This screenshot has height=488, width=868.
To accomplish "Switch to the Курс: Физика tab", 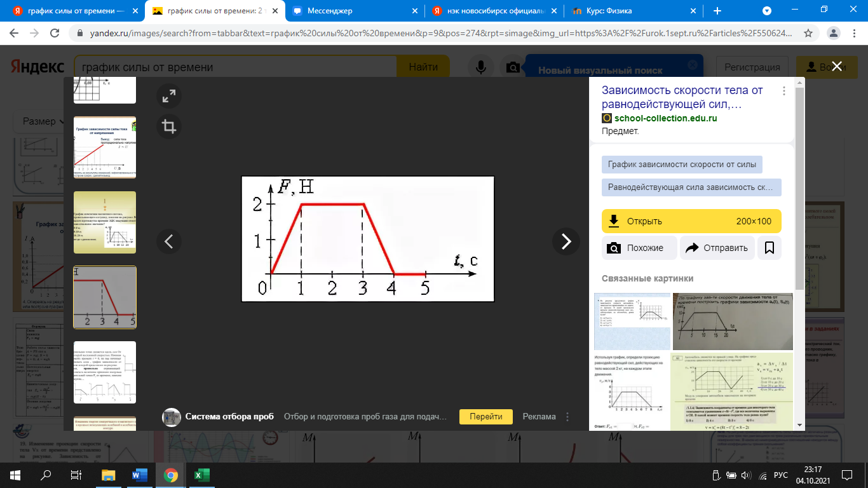I will click(x=635, y=11).
